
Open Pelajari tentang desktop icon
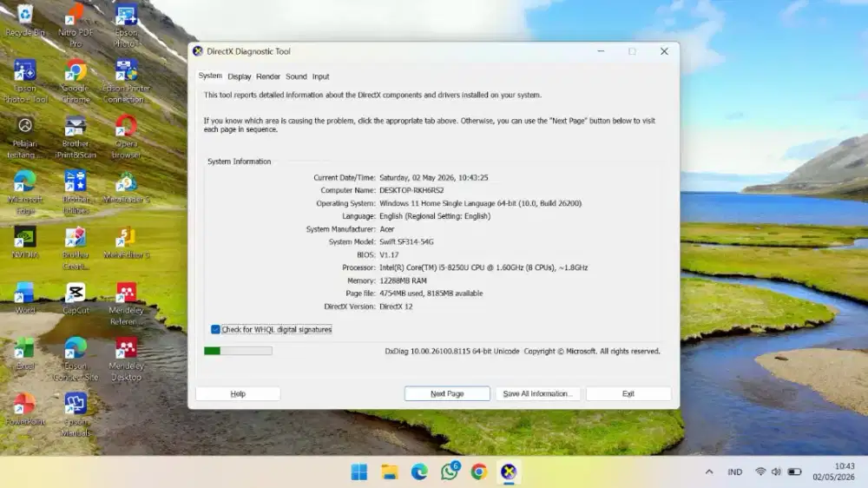coord(25,137)
